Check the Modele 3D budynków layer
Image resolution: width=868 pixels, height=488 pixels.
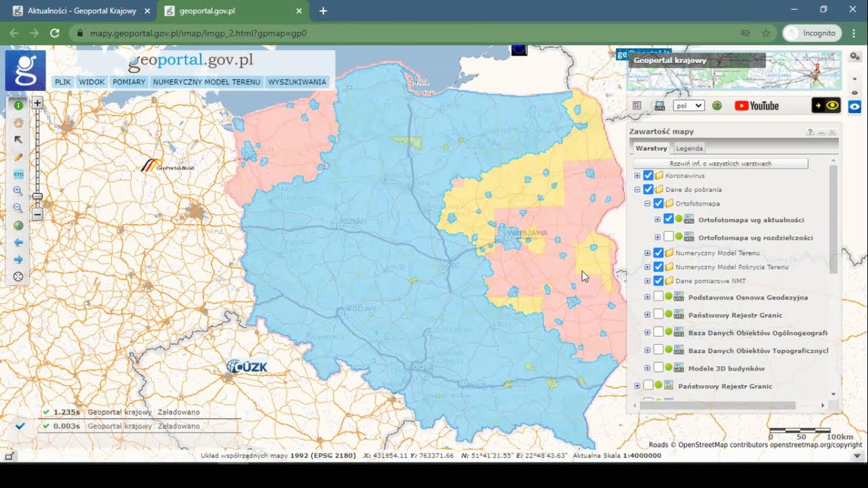[x=658, y=368]
